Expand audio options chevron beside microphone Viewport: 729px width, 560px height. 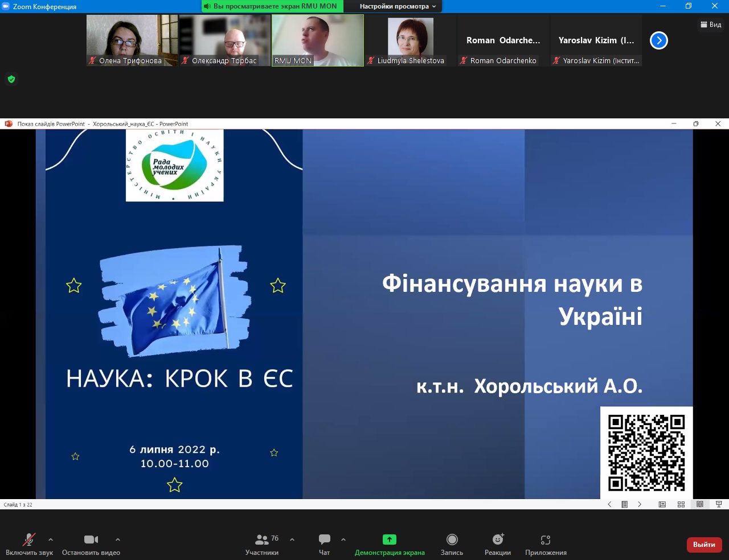[x=51, y=540]
